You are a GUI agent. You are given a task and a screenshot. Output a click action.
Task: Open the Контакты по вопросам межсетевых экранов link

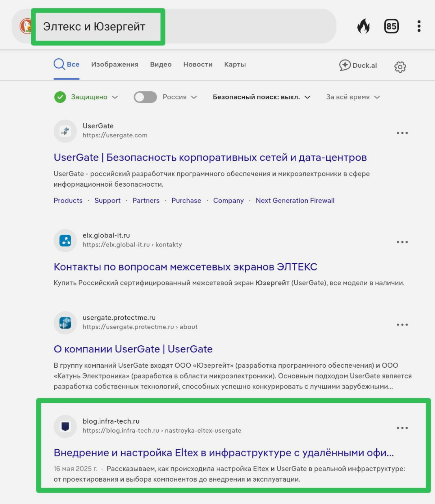coord(185,267)
